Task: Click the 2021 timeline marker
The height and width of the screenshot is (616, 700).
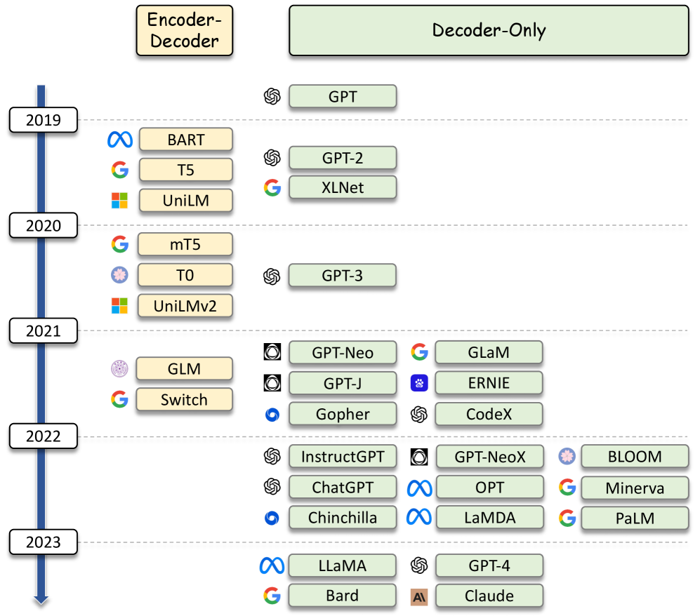Action: pos(44,330)
